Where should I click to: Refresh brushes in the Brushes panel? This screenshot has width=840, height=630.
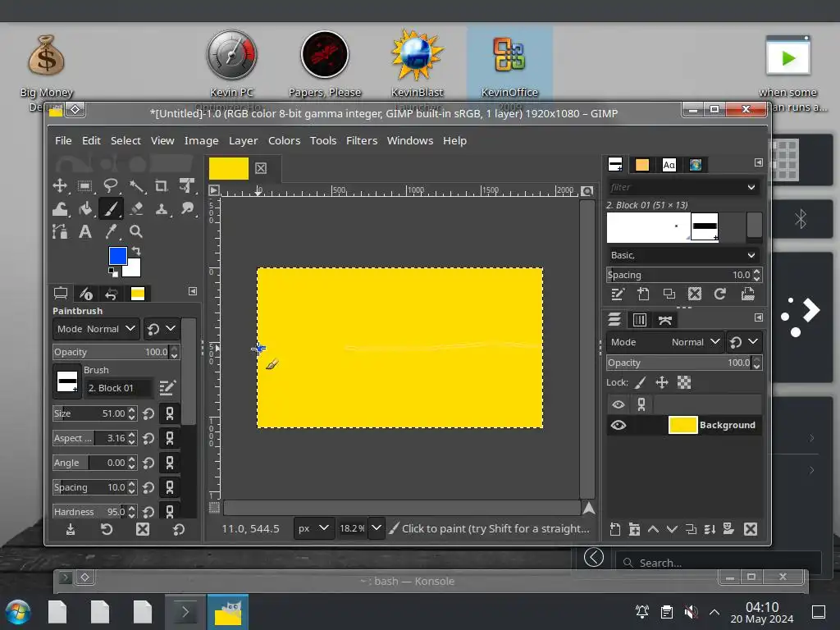(720, 294)
